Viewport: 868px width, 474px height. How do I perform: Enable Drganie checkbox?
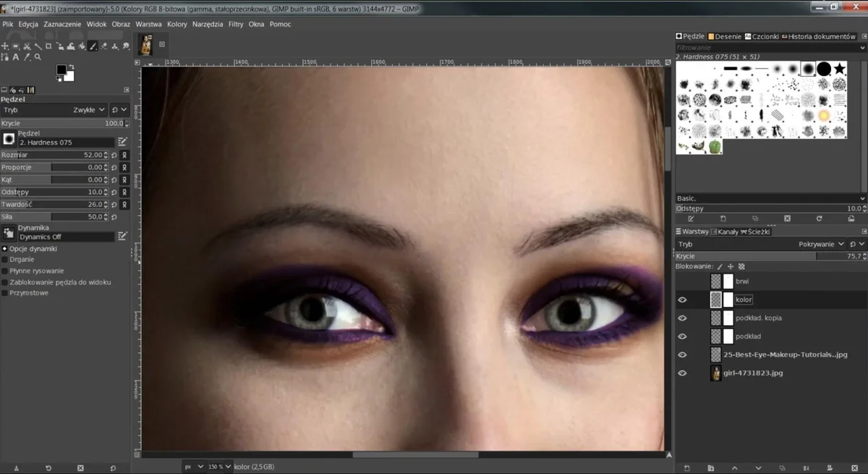pos(5,259)
